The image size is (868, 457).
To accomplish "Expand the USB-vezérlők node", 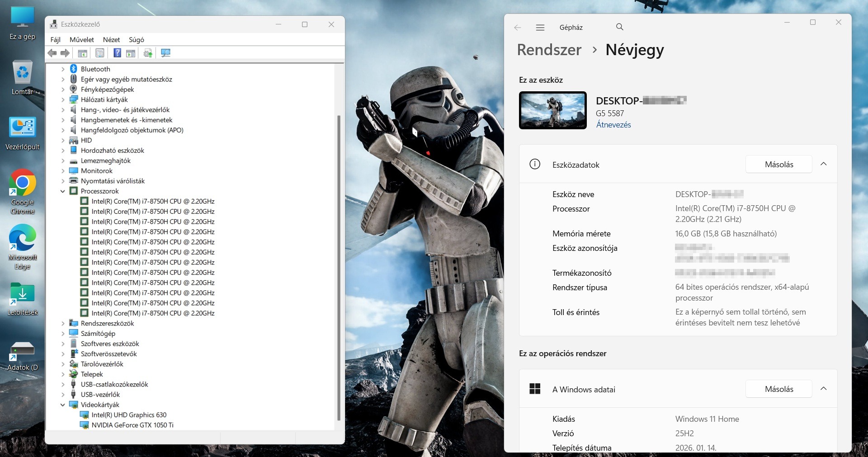I will click(63, 395).
